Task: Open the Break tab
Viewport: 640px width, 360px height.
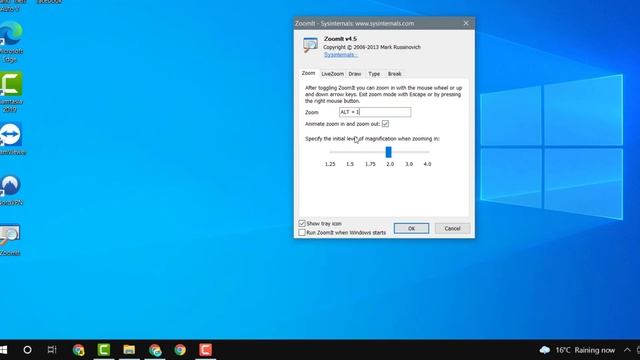Action: click(394, 74)
